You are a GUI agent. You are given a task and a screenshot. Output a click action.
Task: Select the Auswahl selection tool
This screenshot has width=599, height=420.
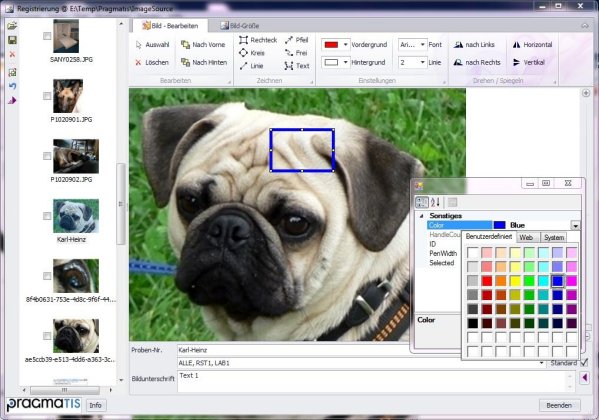[152, 45]
